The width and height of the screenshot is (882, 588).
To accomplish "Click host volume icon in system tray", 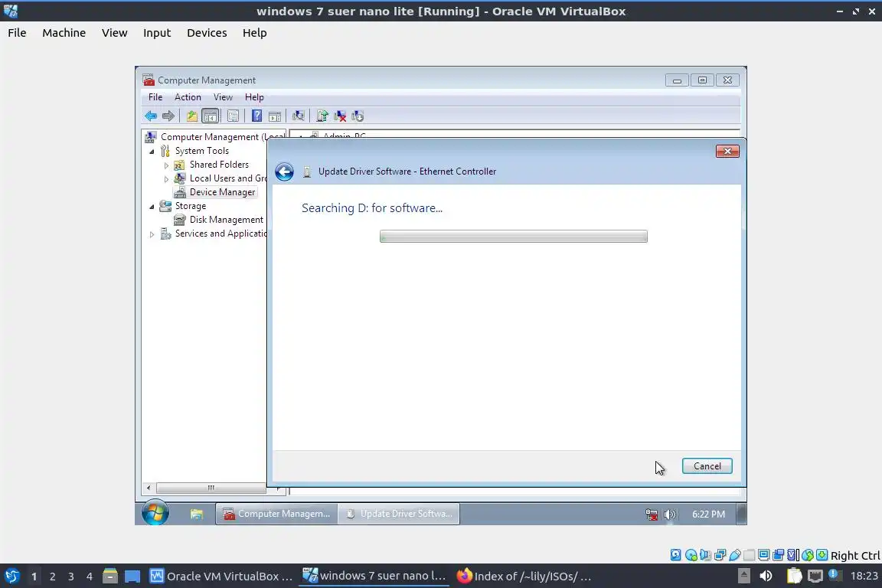I will tap(766, 576).
